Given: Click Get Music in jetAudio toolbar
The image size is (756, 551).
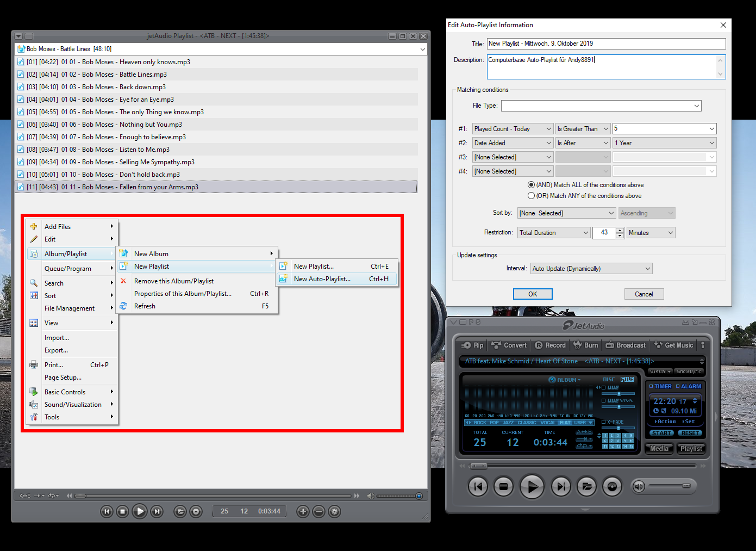Looking at the screenshot, I should click(673, 345).
